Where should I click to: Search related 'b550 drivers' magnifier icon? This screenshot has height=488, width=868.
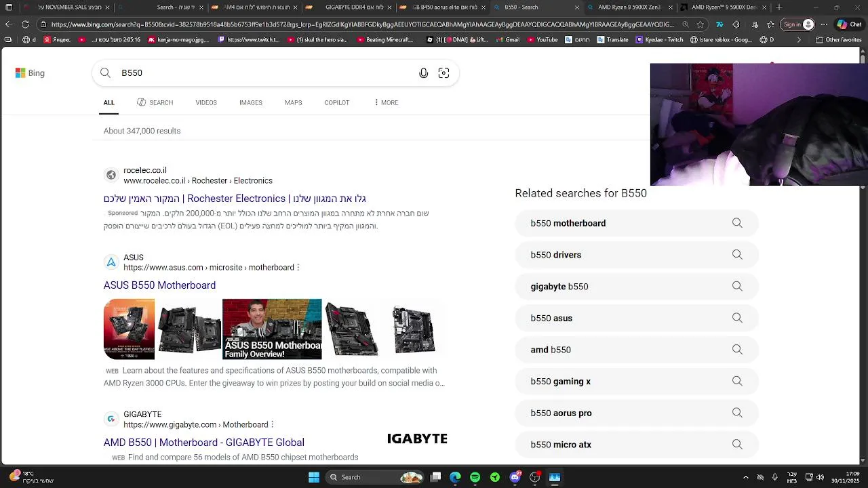click(x=737, y=255)
